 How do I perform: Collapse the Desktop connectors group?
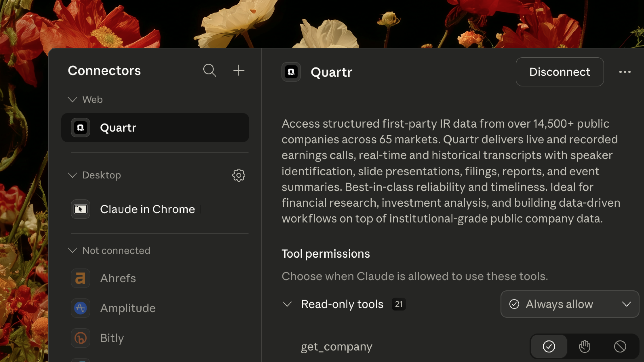[x=73, y=175]
